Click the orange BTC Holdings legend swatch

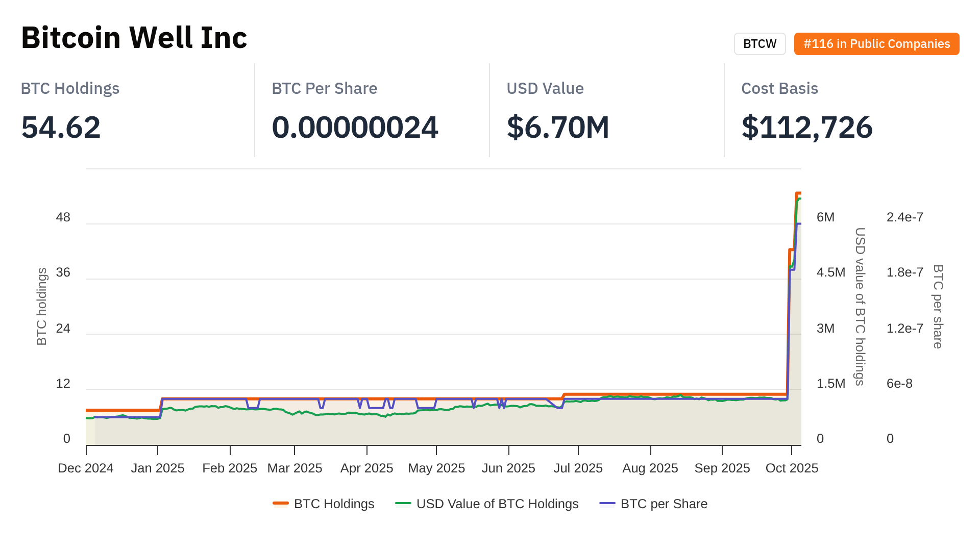click(281, 504)
